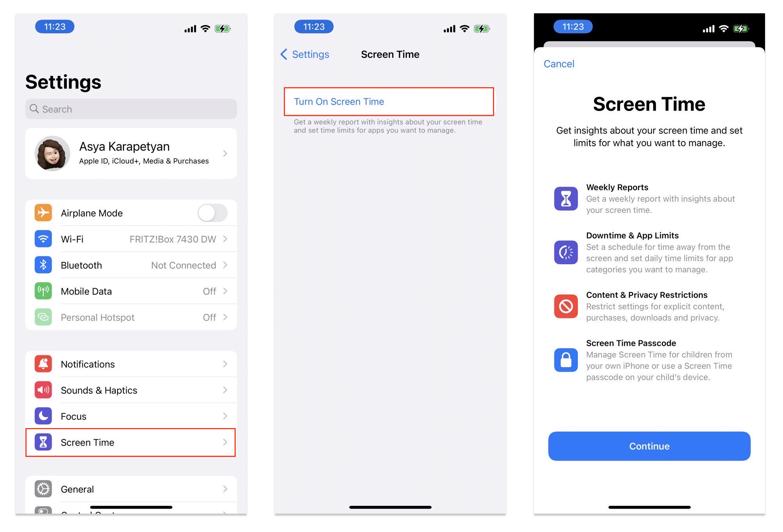Tap the Airplane Mode plane icon
783x532 pixels.
click(45, 212)
